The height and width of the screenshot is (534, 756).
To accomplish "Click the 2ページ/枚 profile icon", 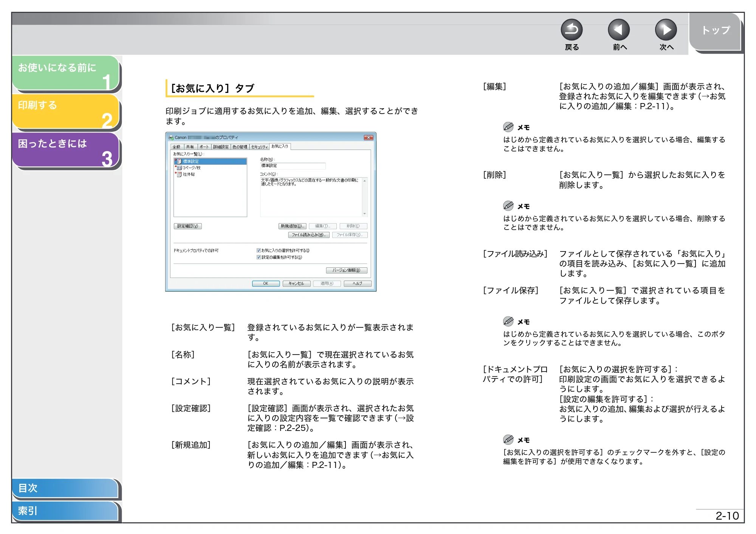I will (x=179, y=168).
